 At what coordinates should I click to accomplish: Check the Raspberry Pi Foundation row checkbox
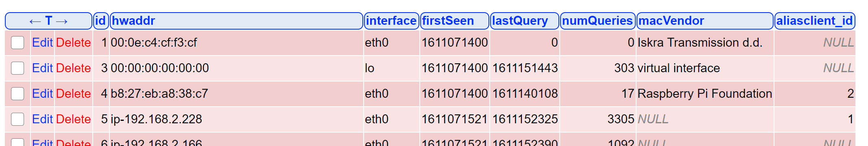(17, 94)
